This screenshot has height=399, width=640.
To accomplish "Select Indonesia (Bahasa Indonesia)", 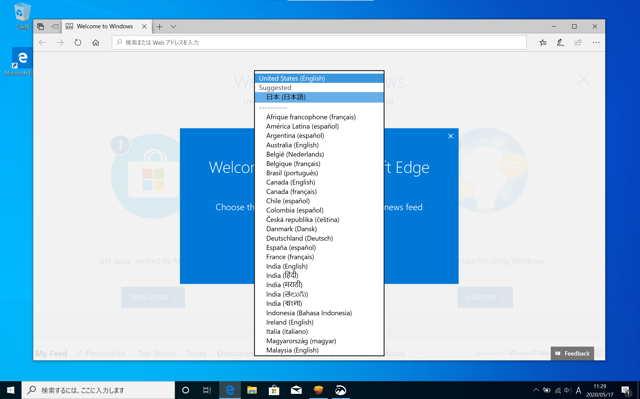I will (x=319, y=313).
